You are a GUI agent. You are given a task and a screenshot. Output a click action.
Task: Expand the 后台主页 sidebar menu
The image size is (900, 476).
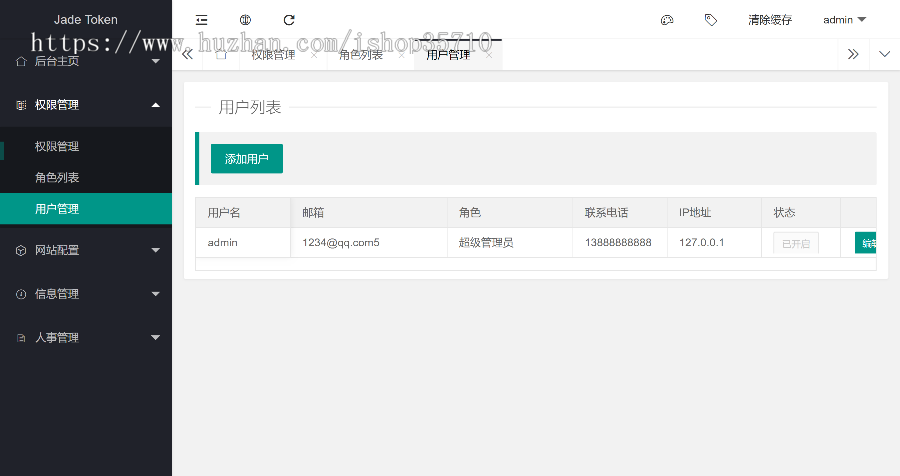[x=86, y=61]
